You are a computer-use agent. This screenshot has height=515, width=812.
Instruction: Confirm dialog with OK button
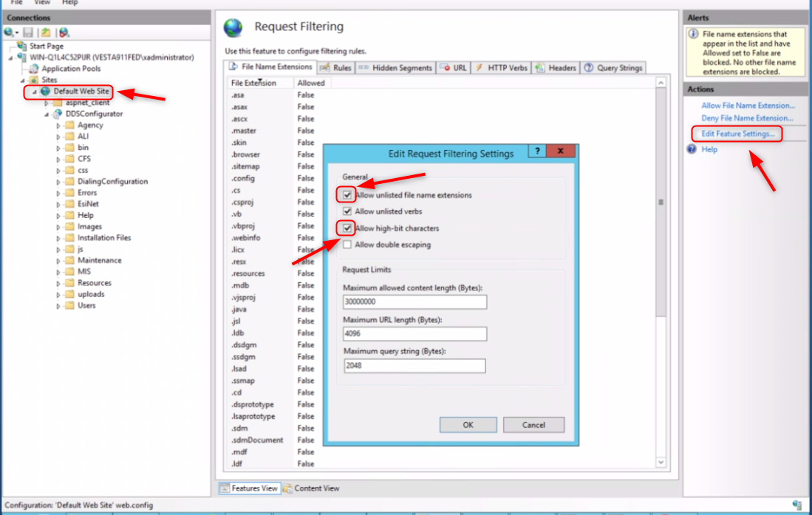point(468,425)
